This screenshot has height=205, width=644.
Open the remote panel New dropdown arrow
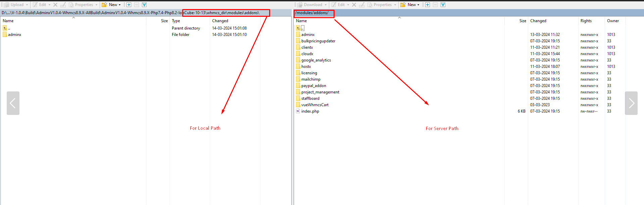click(x=418, y=5)
